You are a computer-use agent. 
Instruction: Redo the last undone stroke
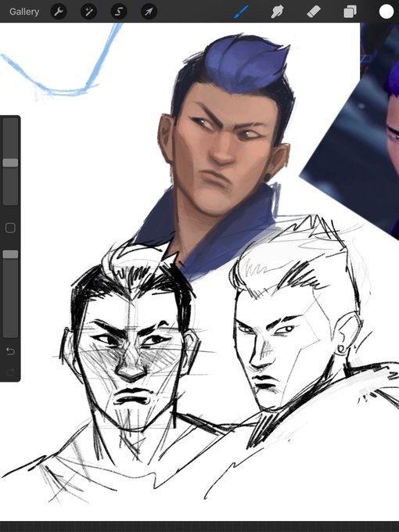pos(10,372)
